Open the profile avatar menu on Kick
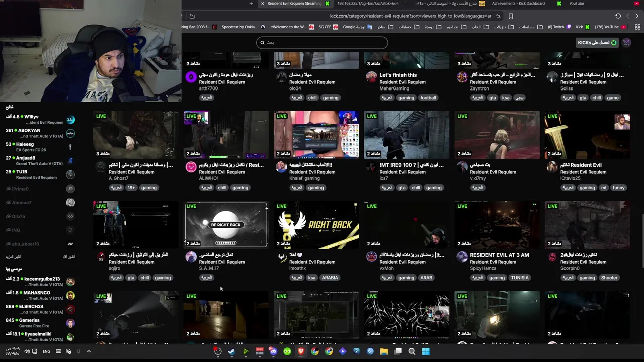Viewport: 644px width, 362px height. 626,43
